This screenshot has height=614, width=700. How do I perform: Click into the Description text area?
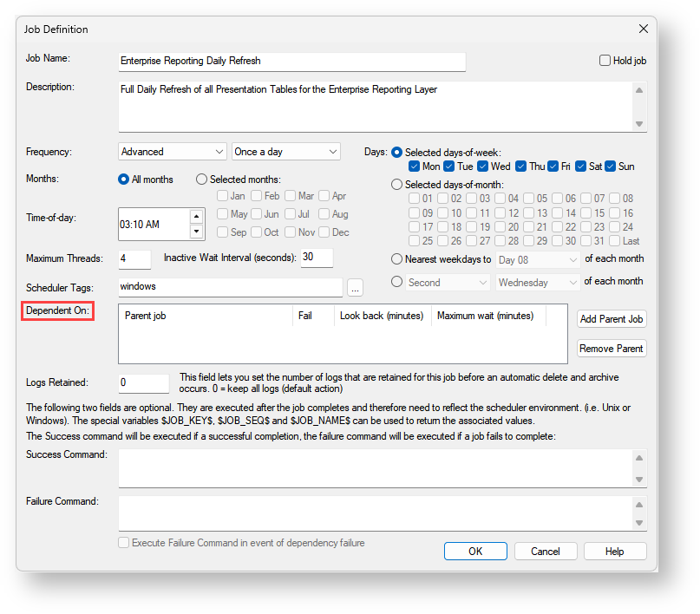click(x=375, y=106)
